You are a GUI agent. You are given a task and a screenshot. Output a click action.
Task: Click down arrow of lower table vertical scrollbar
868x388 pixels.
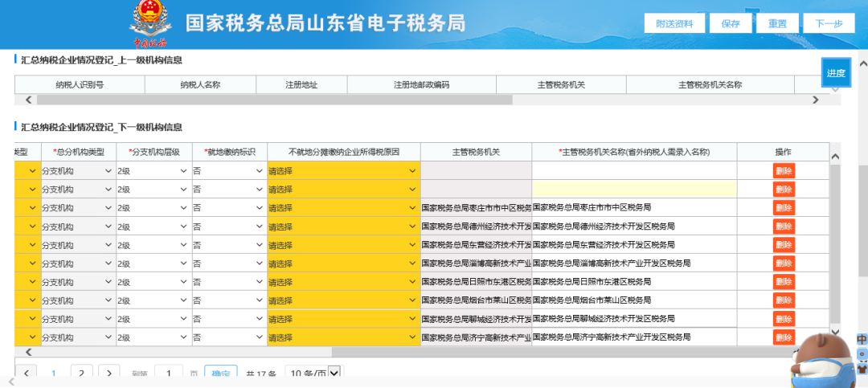(835, 333)
